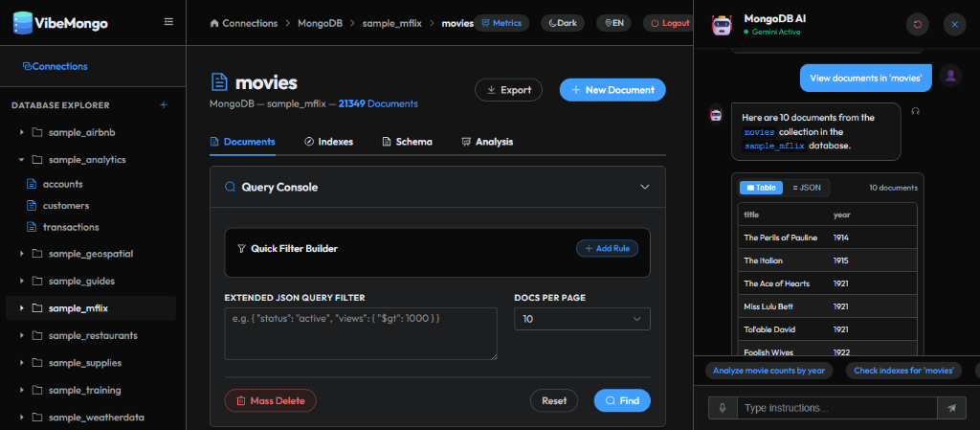Viewport: 980px width, 430px height.
Task: Expand the sample_training database
Action: tap(22, 390)
